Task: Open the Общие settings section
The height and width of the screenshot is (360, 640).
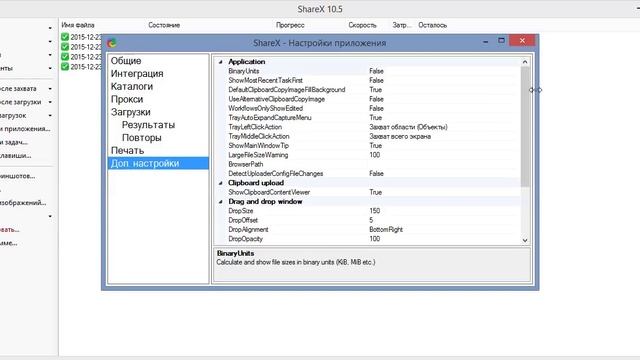Action: click(x=126, y=61)
